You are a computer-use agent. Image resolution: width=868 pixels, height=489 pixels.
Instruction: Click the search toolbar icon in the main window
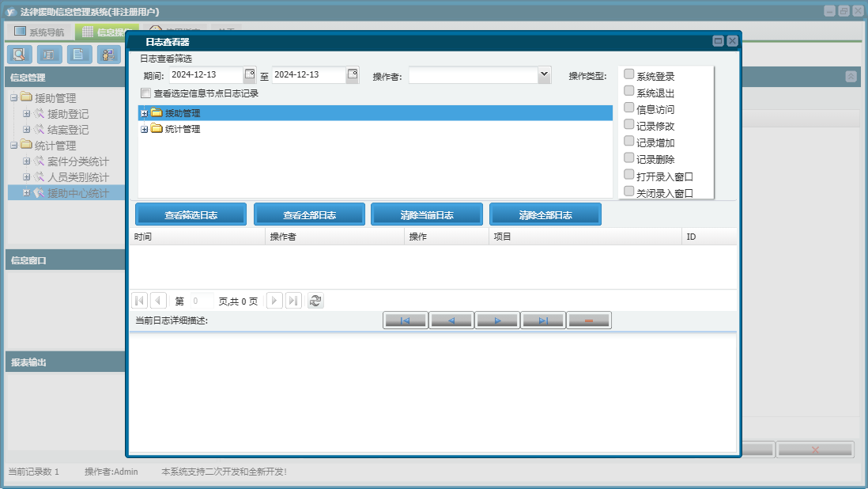20,55
